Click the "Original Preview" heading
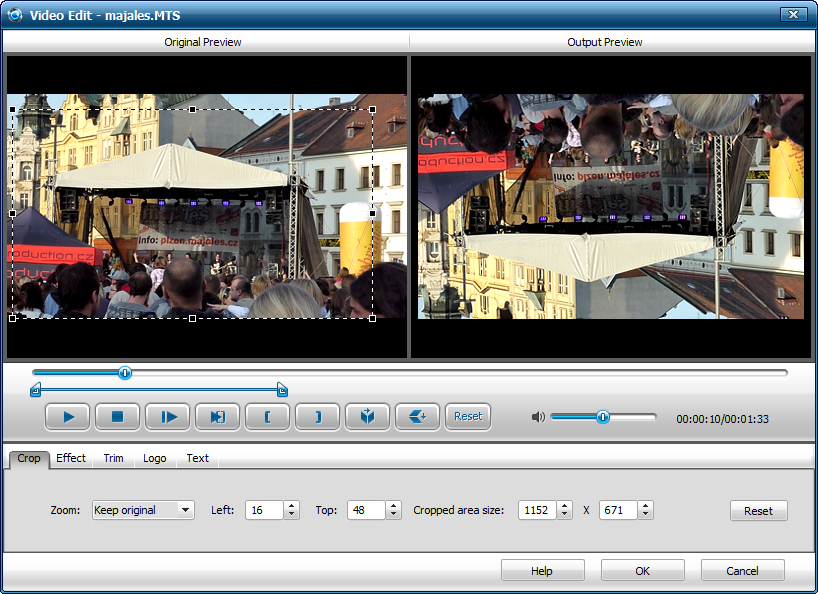The image size is (818, 594). pos(203,42)
